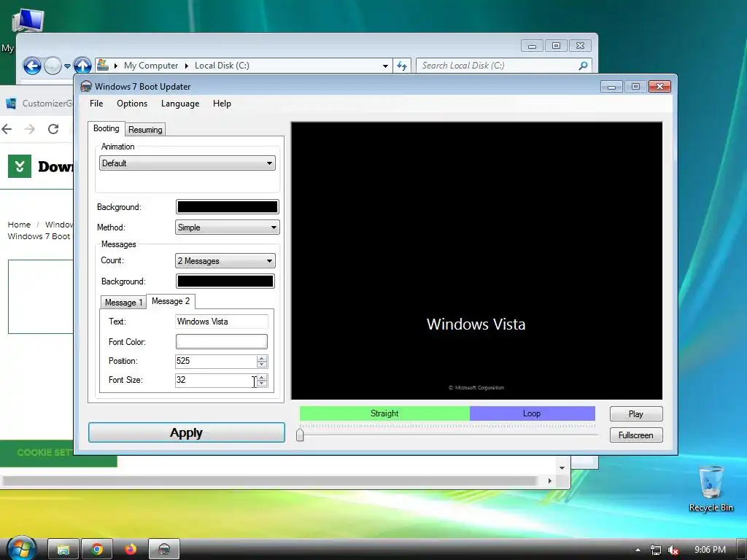Open the Windows Start orb
The image size is (747, 560).
point(21,548)
